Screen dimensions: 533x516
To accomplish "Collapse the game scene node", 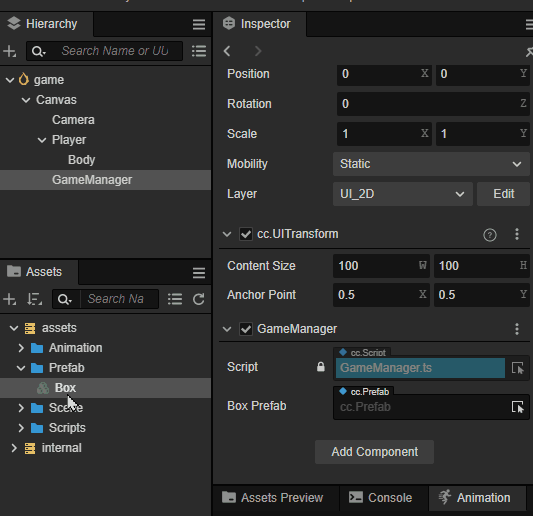I will [10, 80].
